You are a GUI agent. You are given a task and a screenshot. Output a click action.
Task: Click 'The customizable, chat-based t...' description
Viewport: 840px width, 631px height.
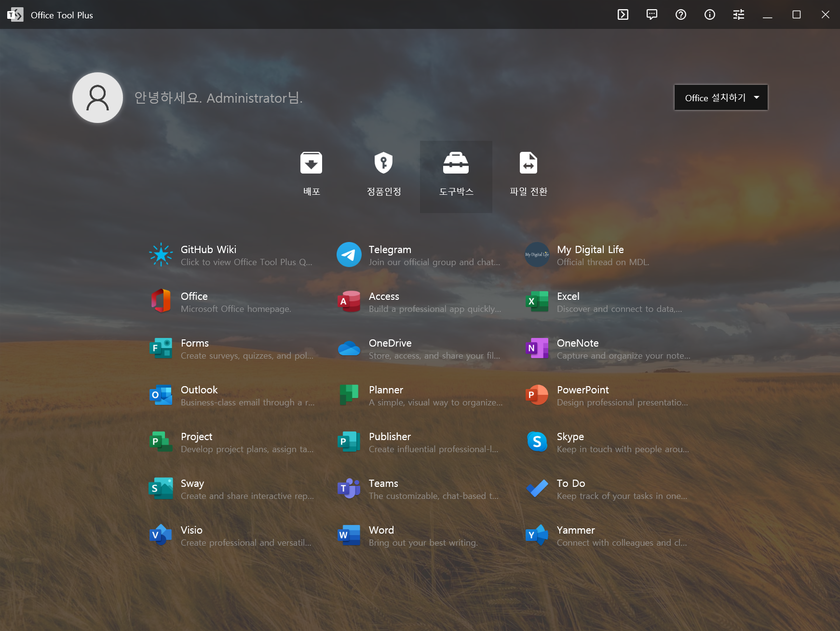coord(434,496)
